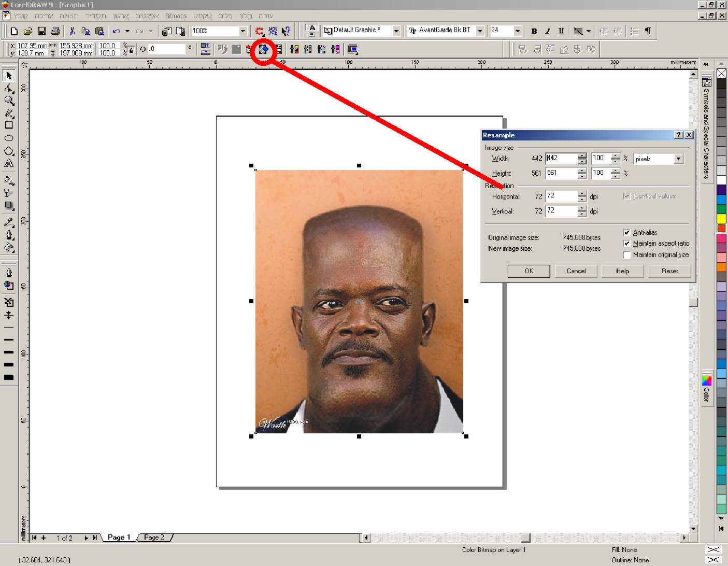Viewport: 728px width, 566px height.
Task: Click Help in the Resample dialog
Action: pyautogui.click(x=622, y=271)
